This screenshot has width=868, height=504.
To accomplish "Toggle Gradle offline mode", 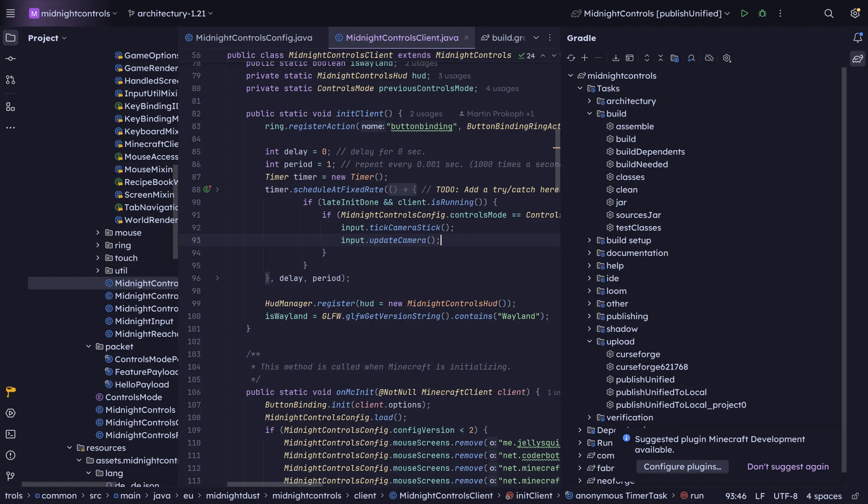I will click(x=709, y=58).
